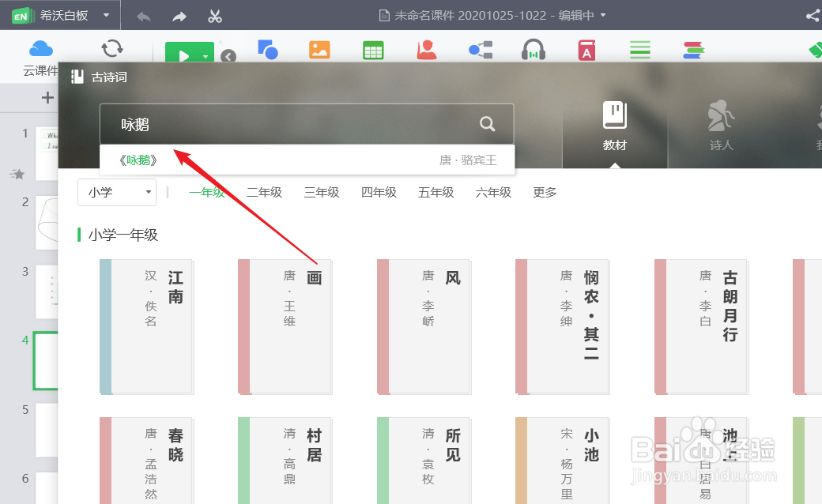
Task: Open the red person classroom activity icon
Action: pos(427,50)
